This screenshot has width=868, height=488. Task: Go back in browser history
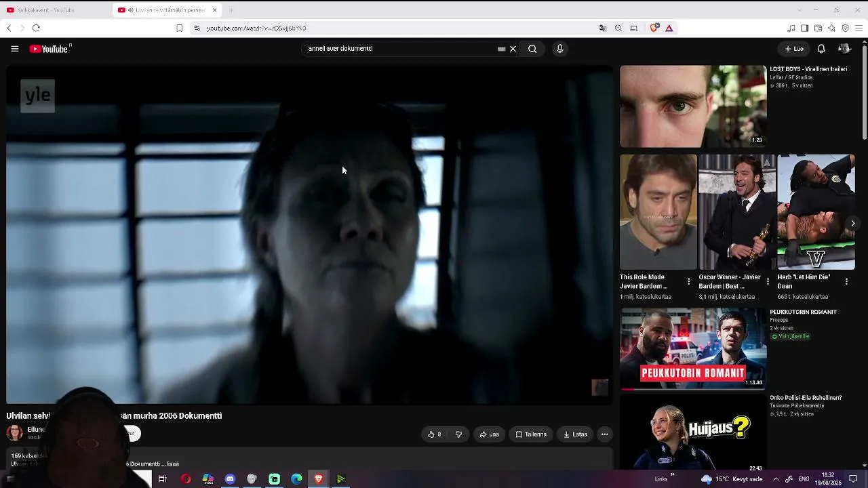(9, 28)
